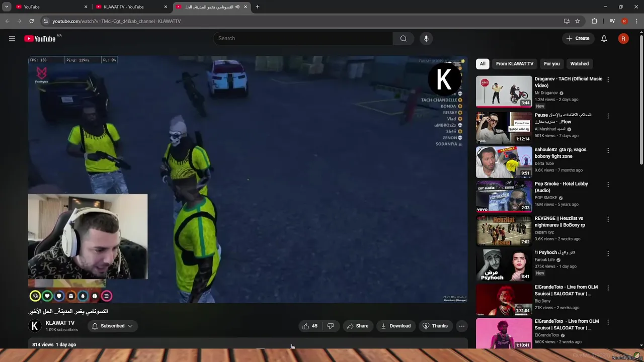644x362 pixels.
Task: Go to the YouTube home logo
Action: [40, 39]
